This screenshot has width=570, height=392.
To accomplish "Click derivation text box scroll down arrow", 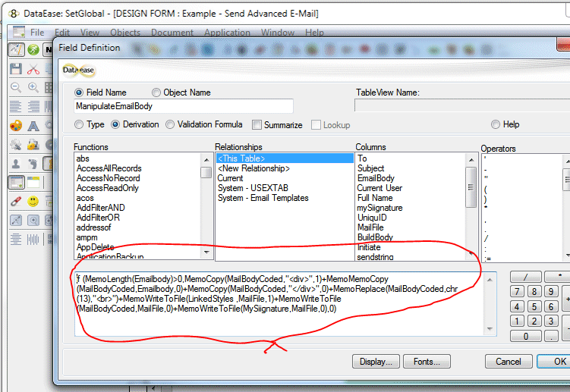I will [490, 329].
